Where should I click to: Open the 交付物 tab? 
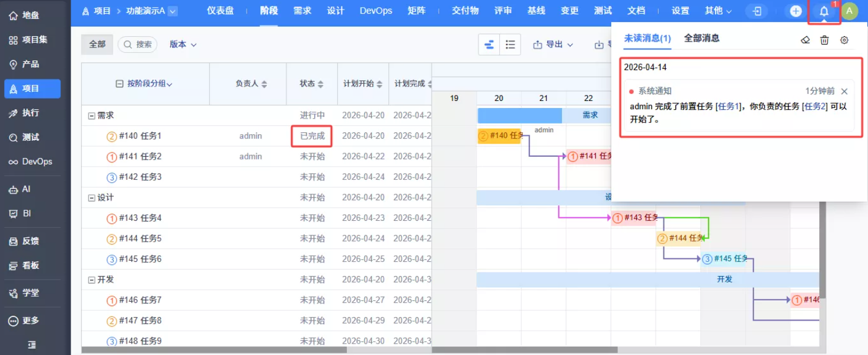(465, 11)
